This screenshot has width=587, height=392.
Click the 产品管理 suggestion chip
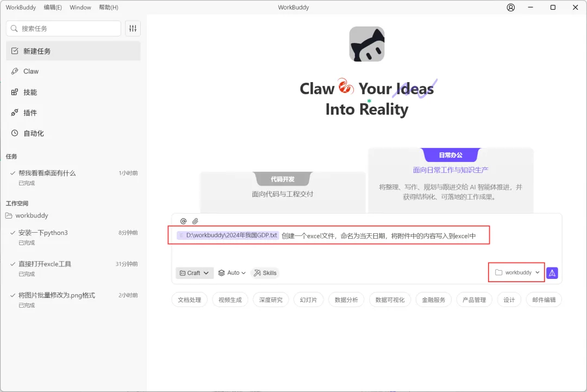(474, 300)
